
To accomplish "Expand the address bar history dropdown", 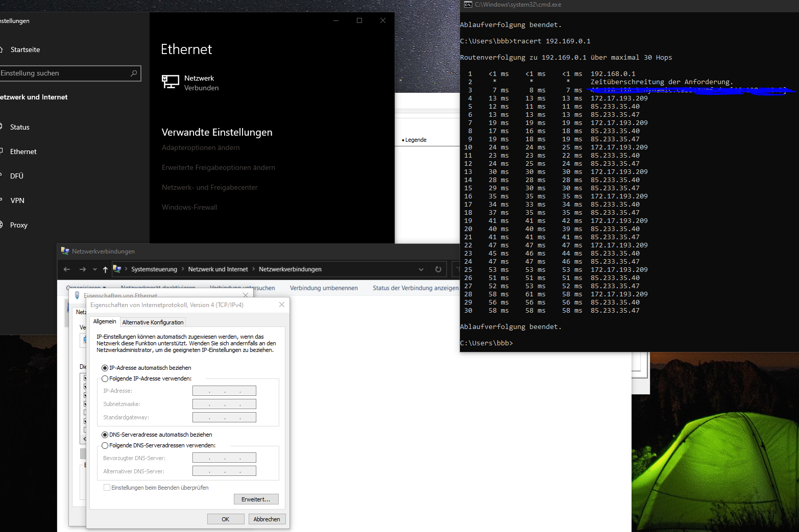I will click(x=421, y=269).
